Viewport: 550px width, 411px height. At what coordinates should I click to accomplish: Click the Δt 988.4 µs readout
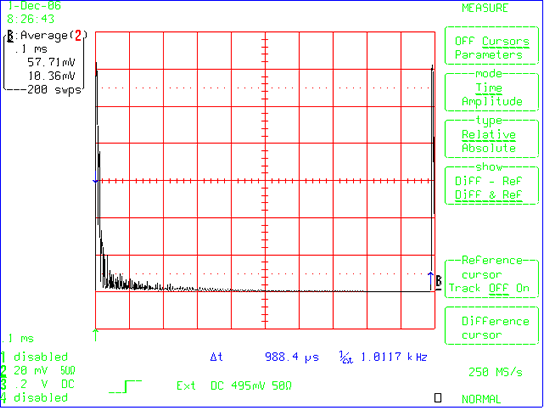264,357
